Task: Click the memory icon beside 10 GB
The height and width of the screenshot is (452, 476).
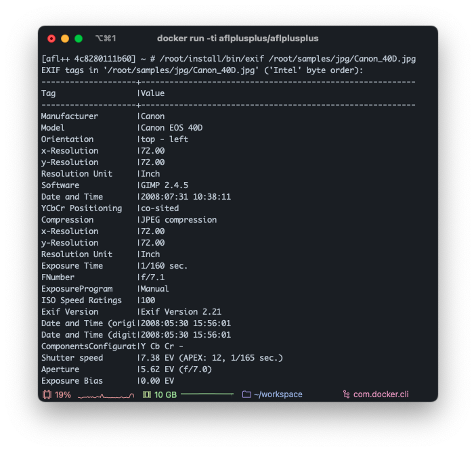Action: coord(147,394)
